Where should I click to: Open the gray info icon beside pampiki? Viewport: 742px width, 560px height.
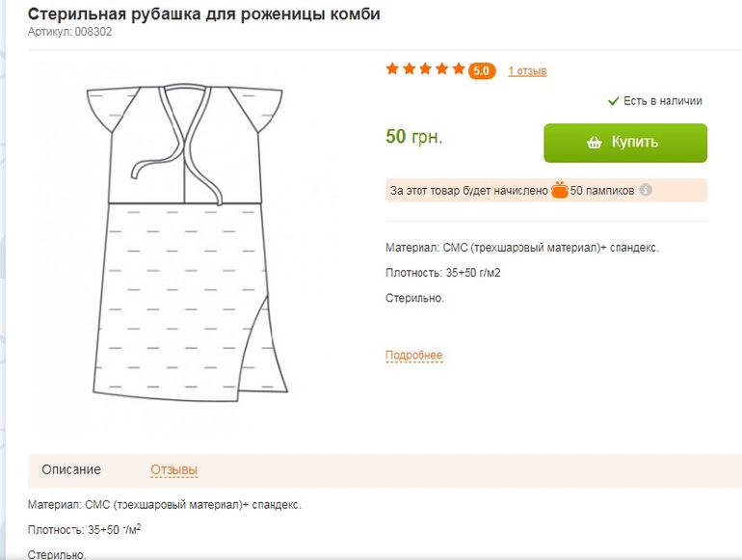point(646,190)
